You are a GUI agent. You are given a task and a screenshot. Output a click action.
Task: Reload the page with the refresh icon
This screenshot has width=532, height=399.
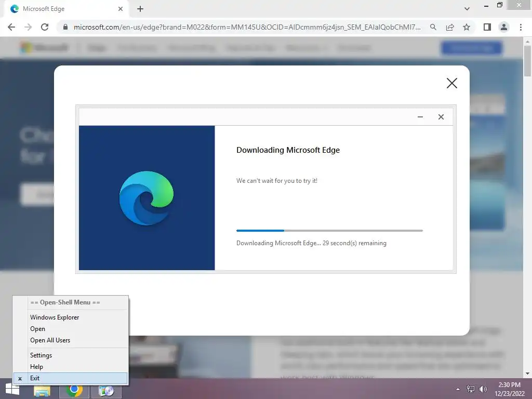(x=45, y=27)
